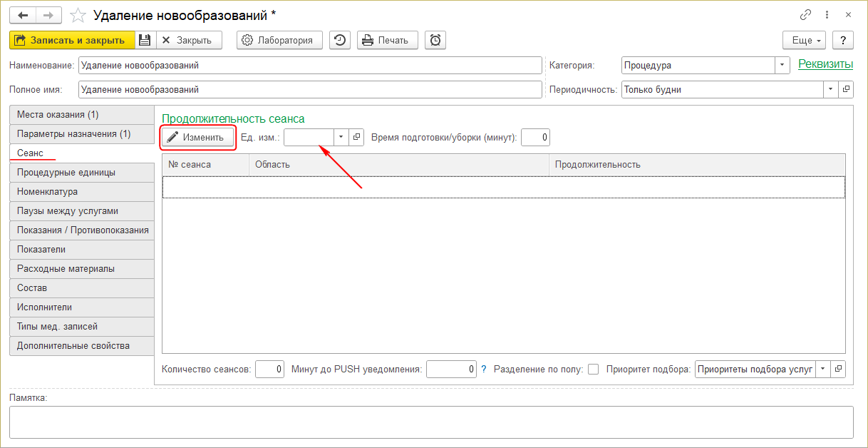Click the back navigation arrow

[22, 14]
